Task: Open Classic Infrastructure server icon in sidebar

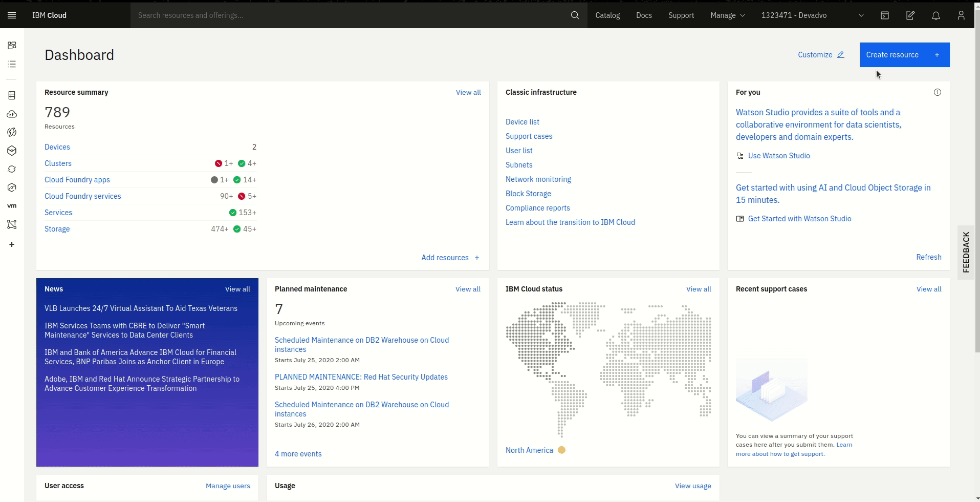Action: (12, 95)
